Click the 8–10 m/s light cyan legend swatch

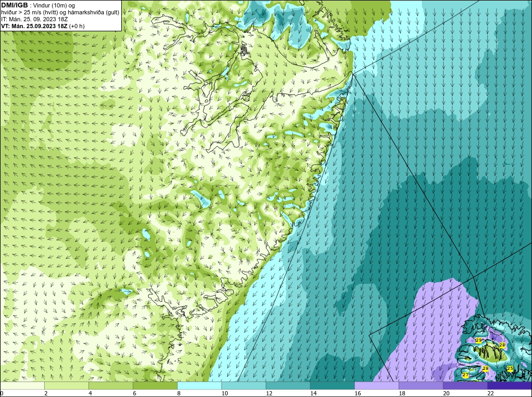click(x=199, y=385)
